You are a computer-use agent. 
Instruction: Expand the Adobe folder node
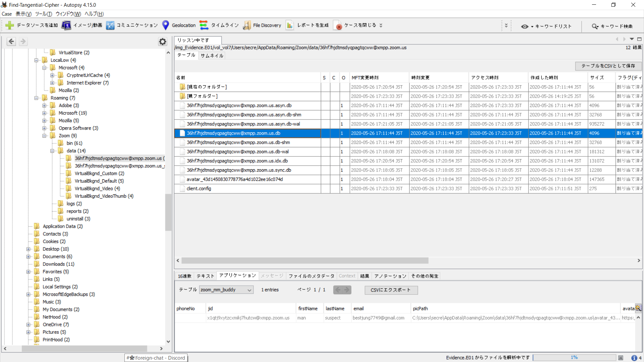[x=44, y=105]
